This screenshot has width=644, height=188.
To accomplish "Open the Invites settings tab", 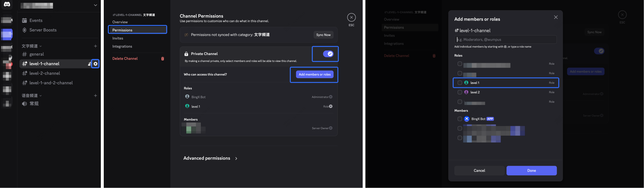I will click(x=118, y=38).
